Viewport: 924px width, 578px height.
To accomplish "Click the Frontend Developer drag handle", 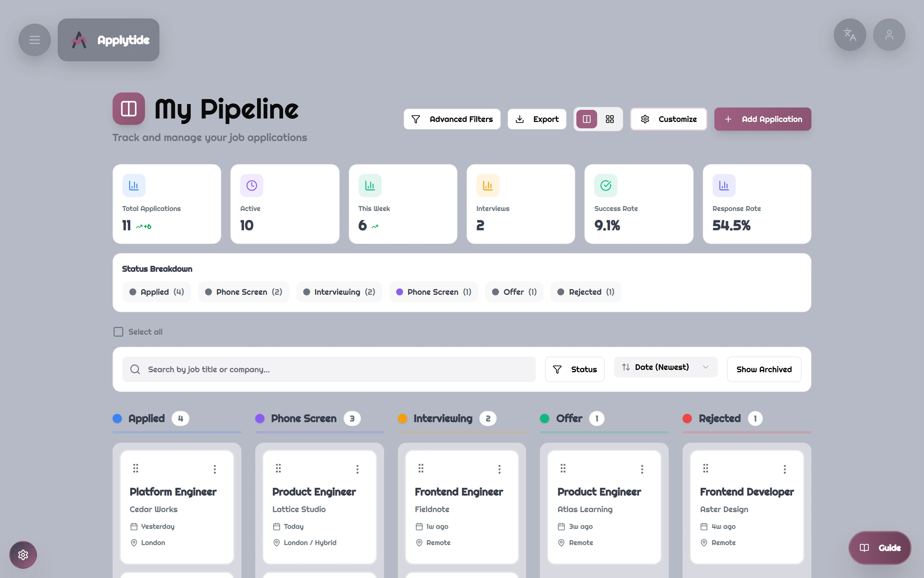I will (706, 468).
